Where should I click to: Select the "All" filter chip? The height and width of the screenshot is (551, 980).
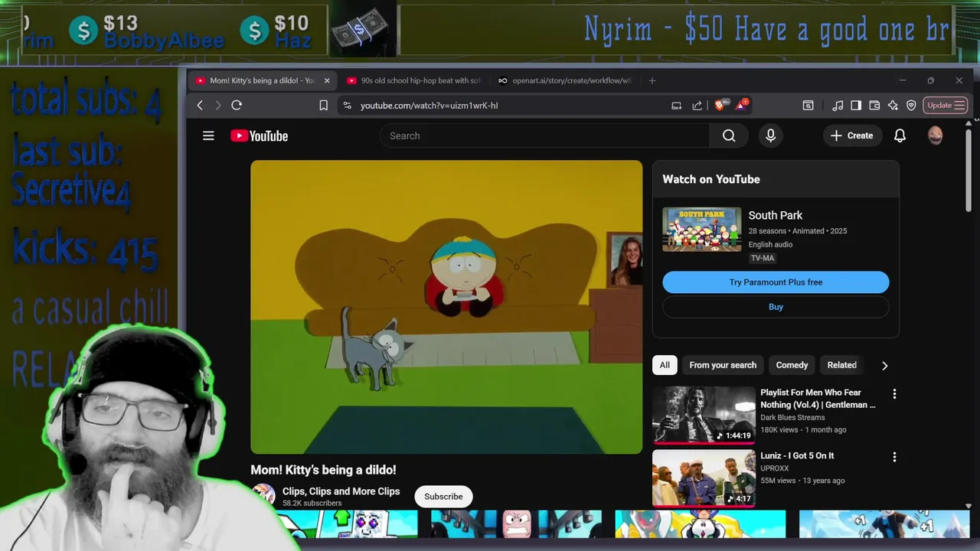pyautogui.click(x=665, y=365)
